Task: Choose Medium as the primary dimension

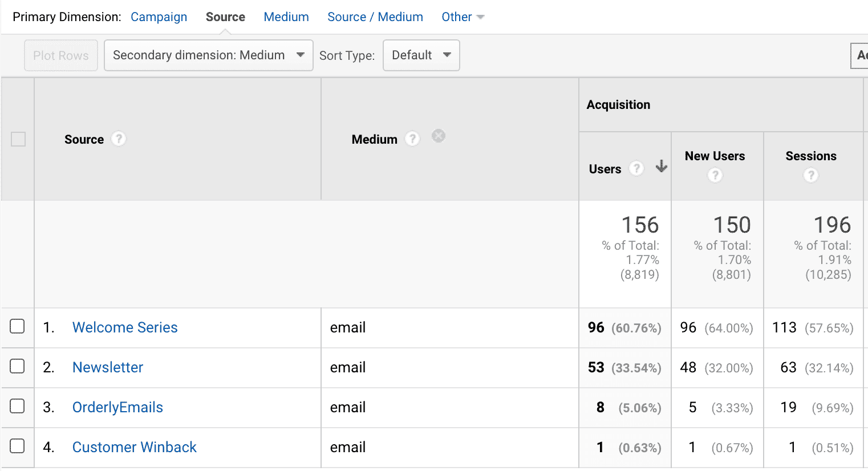Action: (286, 17)
